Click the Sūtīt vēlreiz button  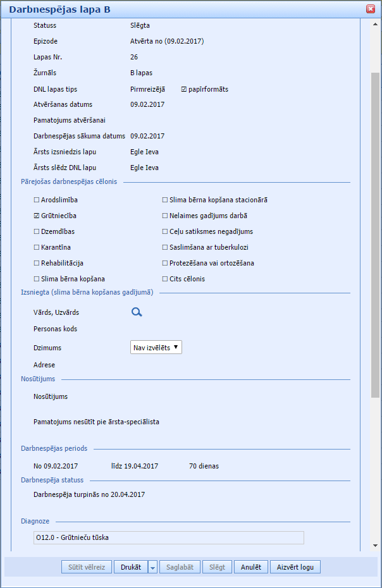[87, 567]
